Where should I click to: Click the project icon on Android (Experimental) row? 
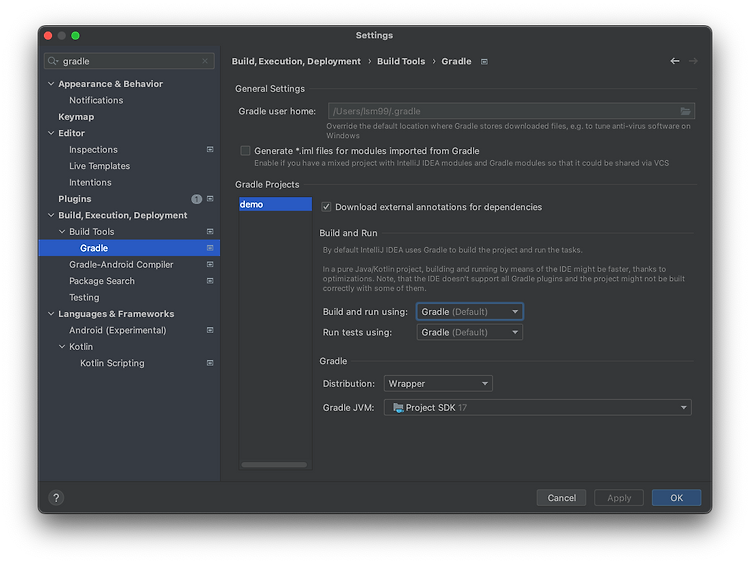210,330
